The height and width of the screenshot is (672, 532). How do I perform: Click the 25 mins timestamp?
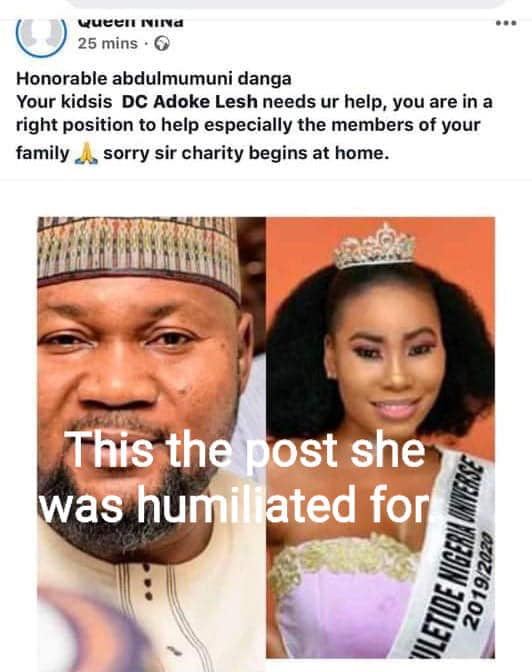(x=108, y=44)
